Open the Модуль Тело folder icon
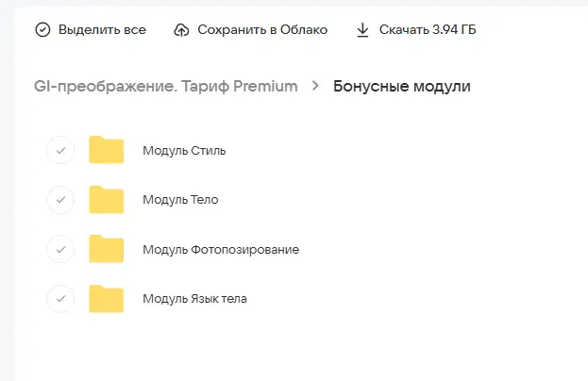The height and width of the screenshot is (381, 588). [x=107, y=200]
